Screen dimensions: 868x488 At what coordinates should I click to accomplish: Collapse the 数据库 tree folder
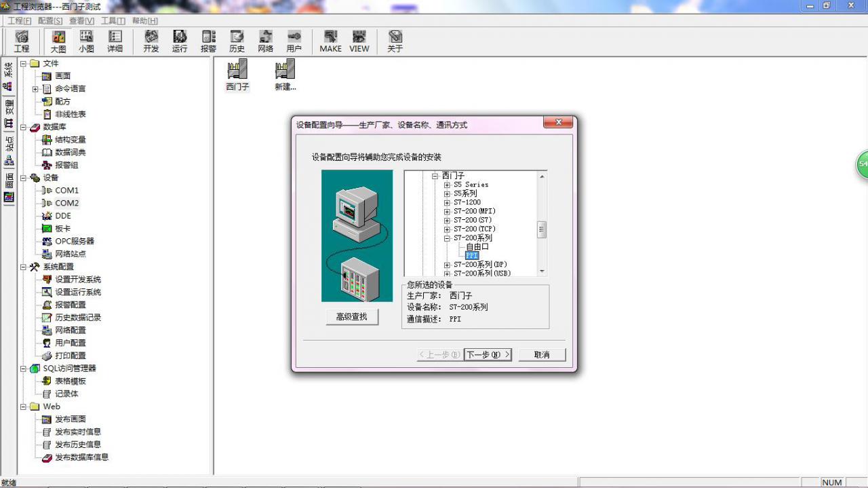coord(23,127)
